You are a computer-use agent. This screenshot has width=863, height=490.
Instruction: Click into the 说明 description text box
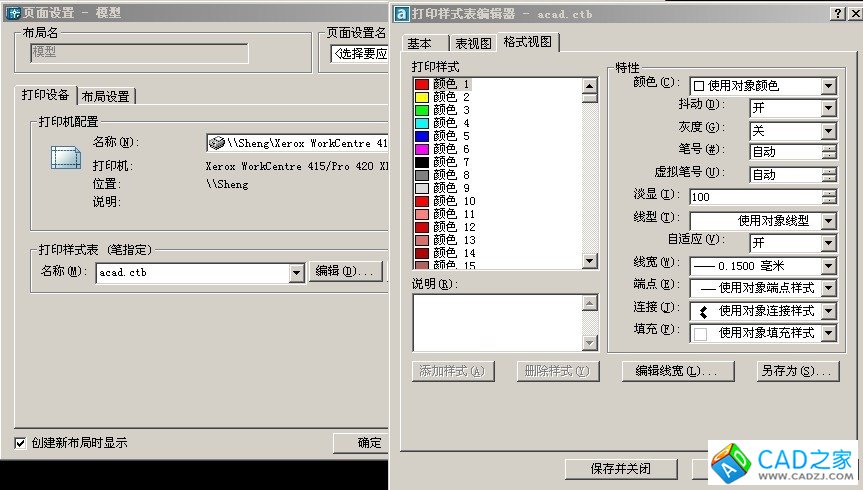point(497,322)
